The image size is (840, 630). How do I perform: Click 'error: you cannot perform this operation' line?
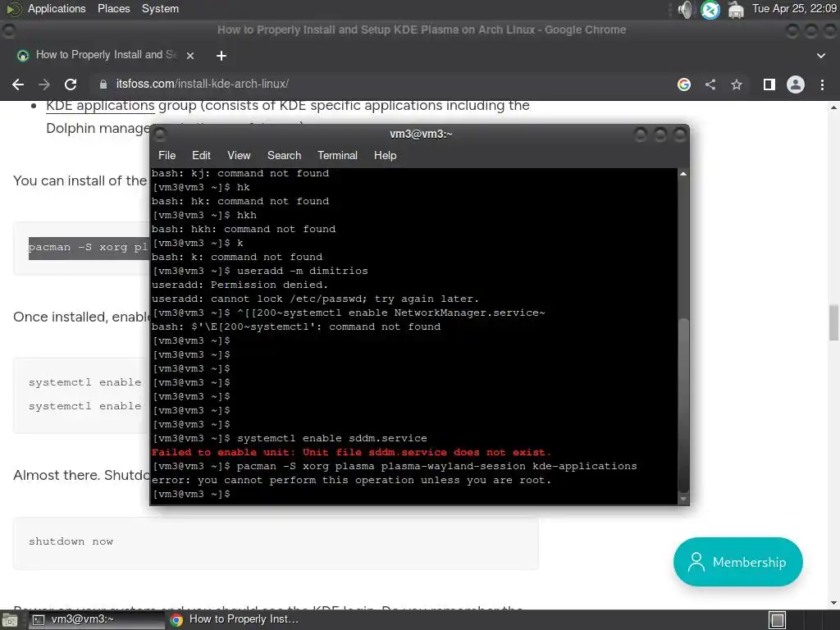351,480
